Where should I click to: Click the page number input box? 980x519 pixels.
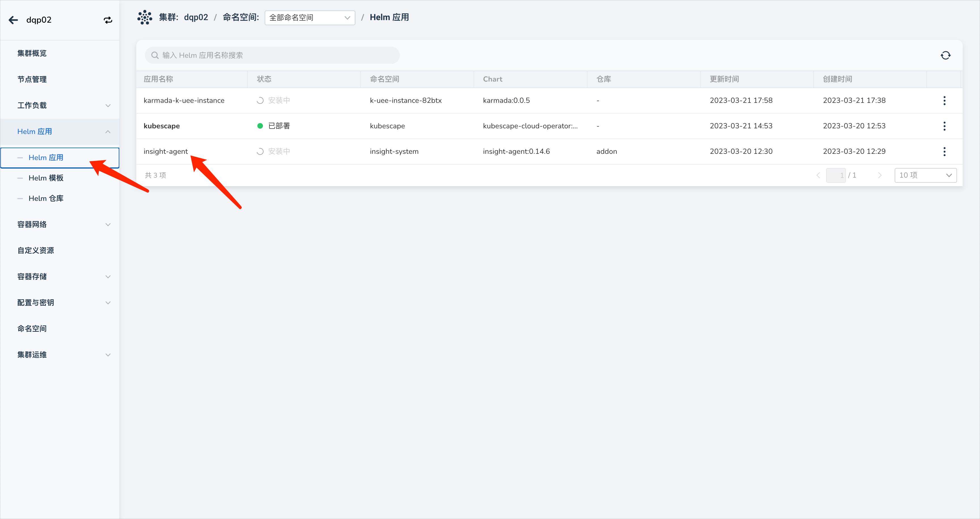pos(836,175)
